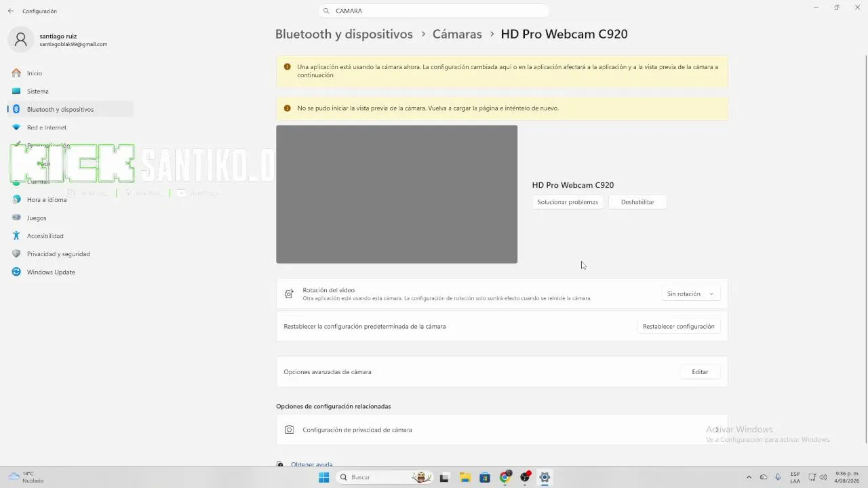Open the OneDrive cloud tray icon
868x488 pixels.
tap(764, 477)
